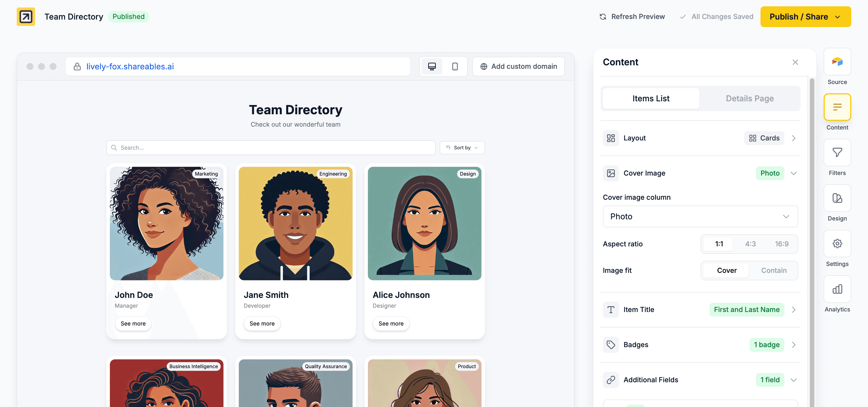Image resolution: width=868 pixels, height=407 pixels.
Task: Select the Items List tab
Action: (651, 98)
